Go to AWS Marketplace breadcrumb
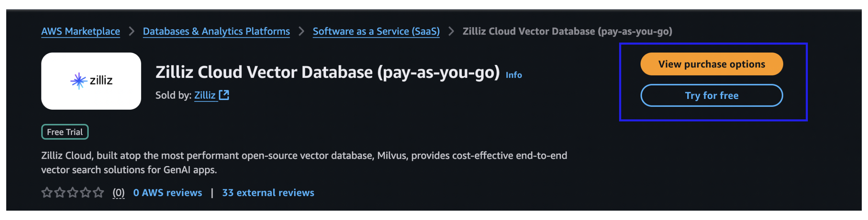868x220 pixels. point(81,31)
